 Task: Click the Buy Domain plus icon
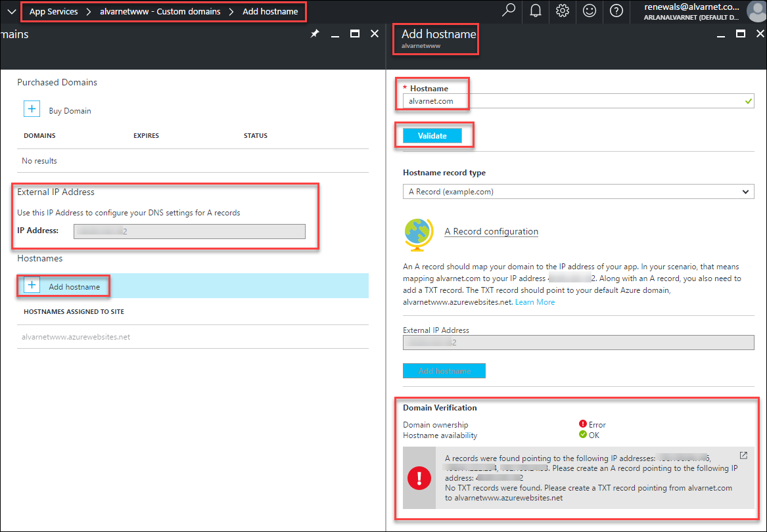[32, 109]
